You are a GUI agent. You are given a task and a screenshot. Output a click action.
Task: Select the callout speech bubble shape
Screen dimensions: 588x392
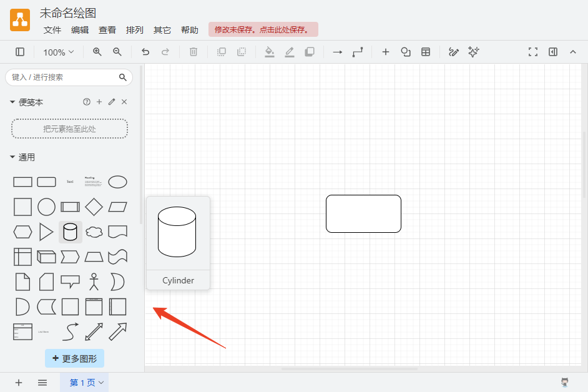coord(70,282)
